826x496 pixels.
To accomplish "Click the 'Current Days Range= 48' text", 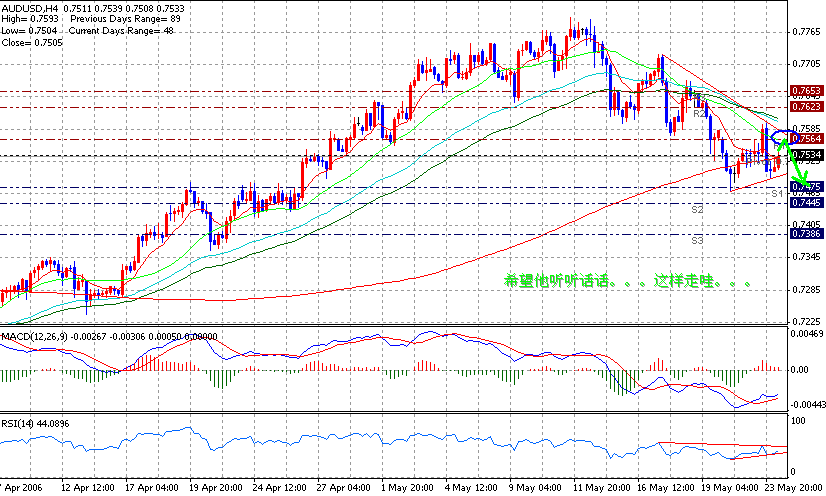I will pyautogui.click(x=121, y=31).
